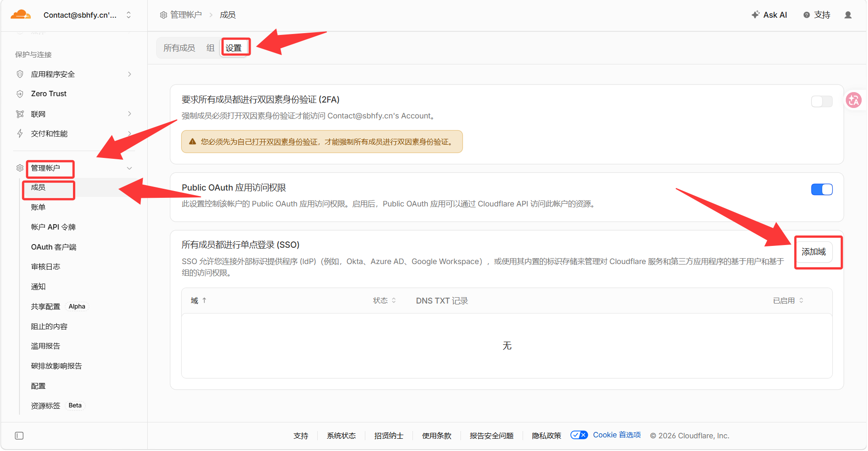Click the footer 支持 link
The height and width of the screenshot is (451, 868).
pos(301,436)
